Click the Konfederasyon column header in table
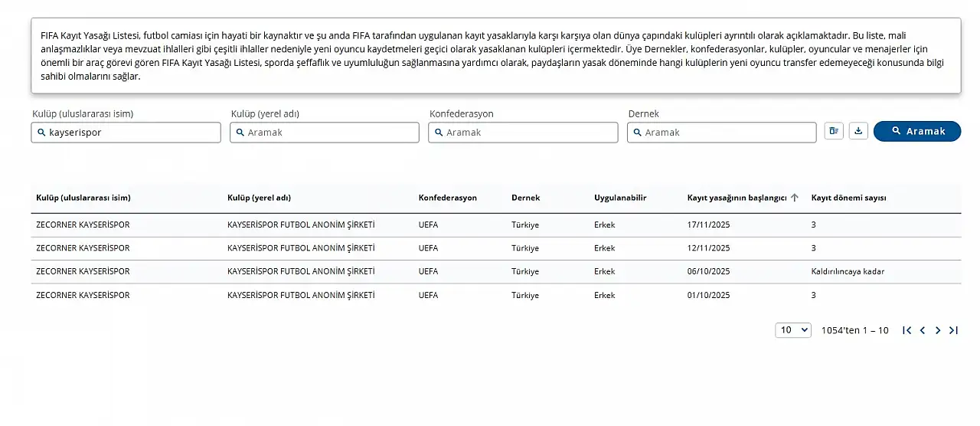The height and width of the screenshot is (426, 980). point(447,198)
